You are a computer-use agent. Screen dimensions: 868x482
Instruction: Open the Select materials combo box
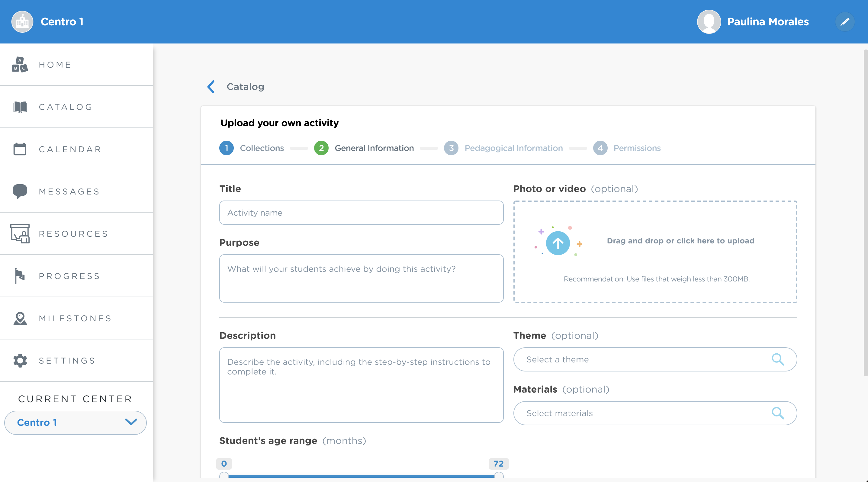coord(655,413)
